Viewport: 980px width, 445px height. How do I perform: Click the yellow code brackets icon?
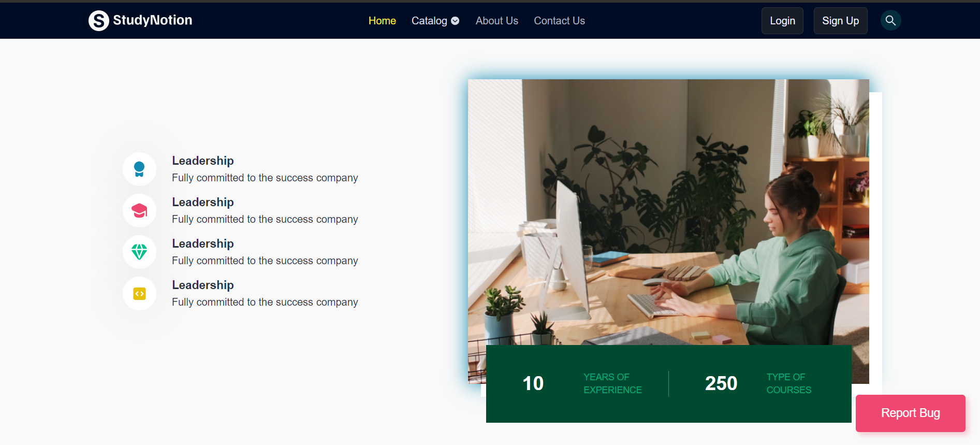click(x=139, y=294)
